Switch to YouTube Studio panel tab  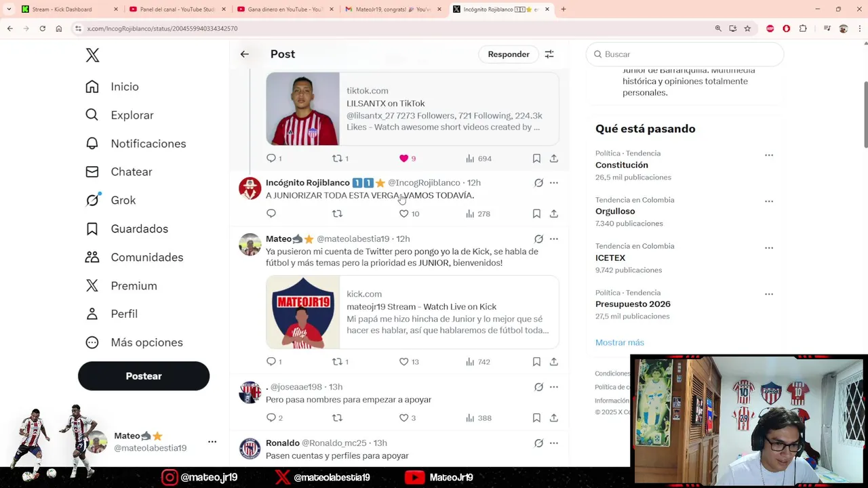pyautogui.click(x=176, y=9)
